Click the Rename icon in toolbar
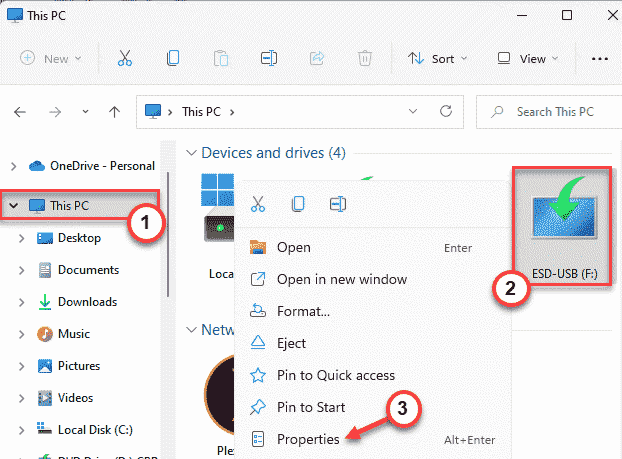This screenshot has width=622, height=459. [269, 58]
